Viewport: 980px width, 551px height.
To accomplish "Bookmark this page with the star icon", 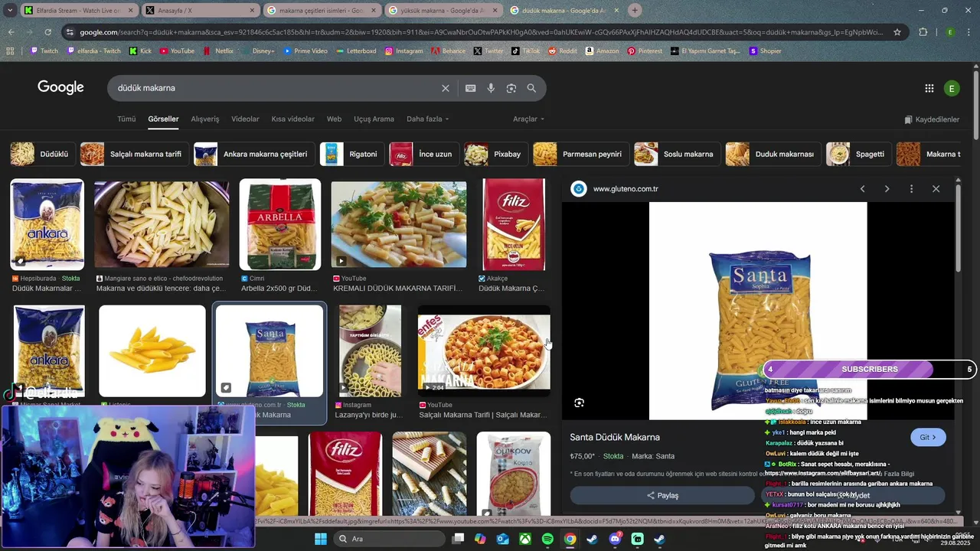I will (x=897, y=32).
